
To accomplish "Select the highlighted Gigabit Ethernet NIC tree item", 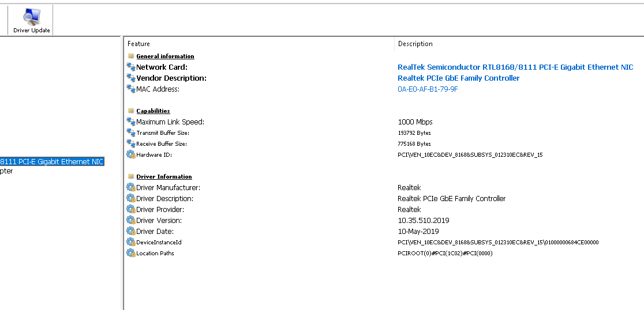I will coord(52,162).
